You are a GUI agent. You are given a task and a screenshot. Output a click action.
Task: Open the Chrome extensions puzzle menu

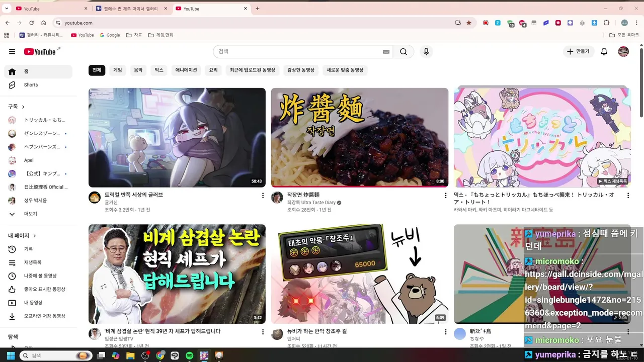click(x=607, y=23)
